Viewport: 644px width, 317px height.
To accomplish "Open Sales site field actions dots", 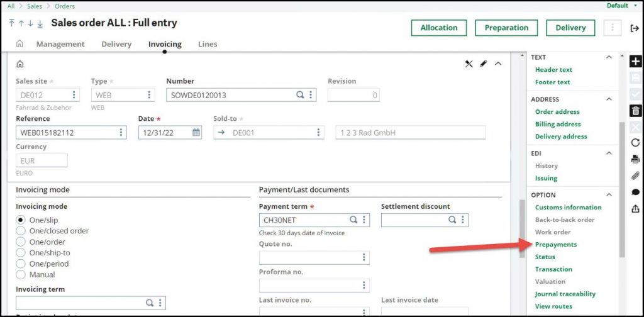I will pos(74,95).
